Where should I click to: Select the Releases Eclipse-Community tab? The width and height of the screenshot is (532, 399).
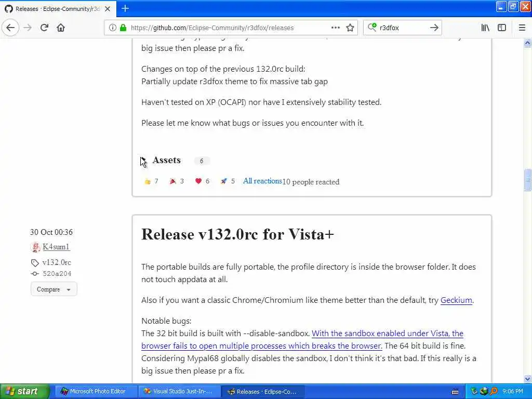(58, 9)
